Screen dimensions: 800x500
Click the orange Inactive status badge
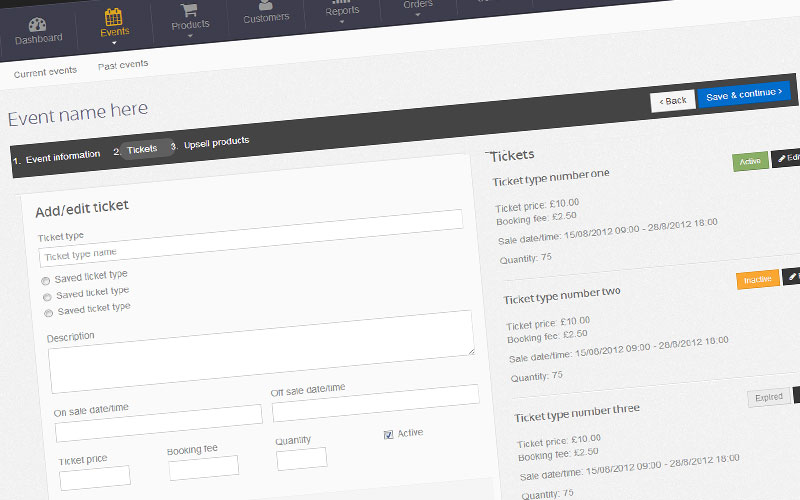(x=757, y=279)
